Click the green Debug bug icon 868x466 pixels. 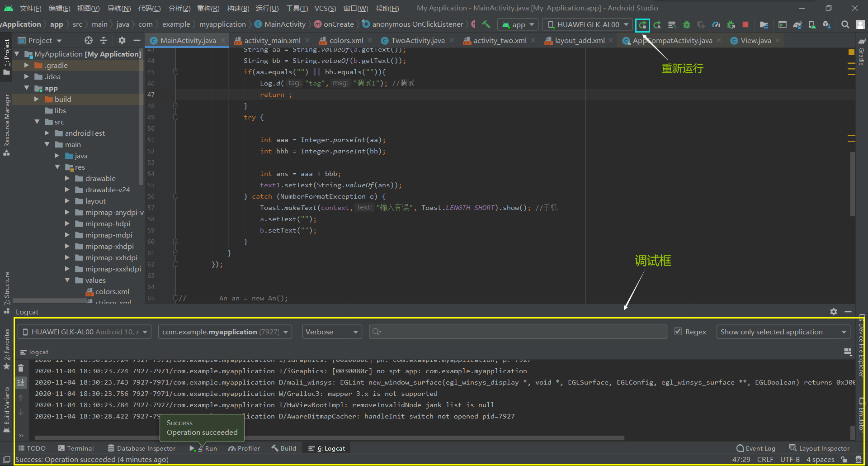687,25
